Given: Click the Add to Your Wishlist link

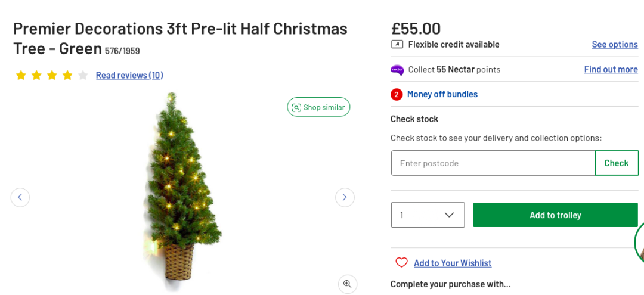Looking at the screenshot, I should click(453, 263).
